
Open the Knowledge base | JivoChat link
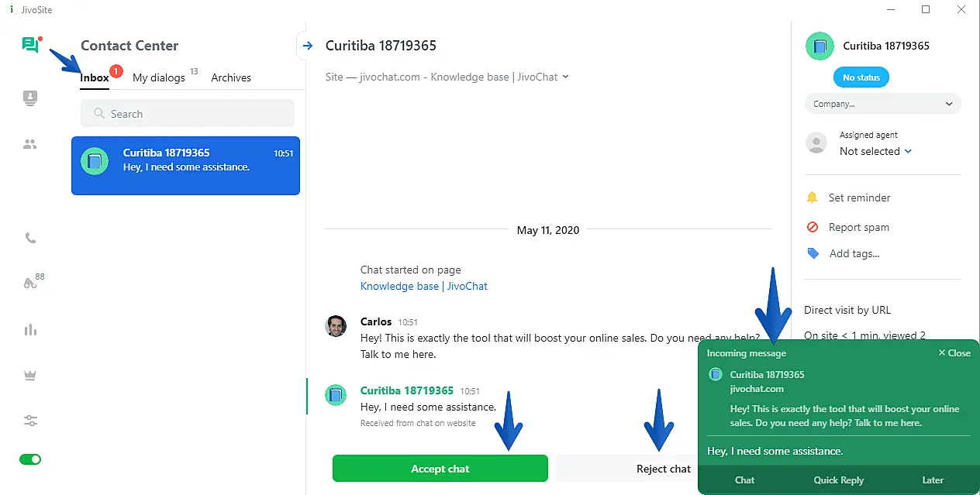pyautogui.click(x=424, y=286)
